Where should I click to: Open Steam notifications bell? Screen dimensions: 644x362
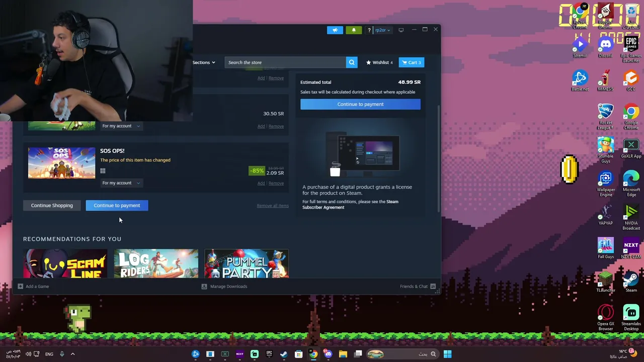coord(354,30)
